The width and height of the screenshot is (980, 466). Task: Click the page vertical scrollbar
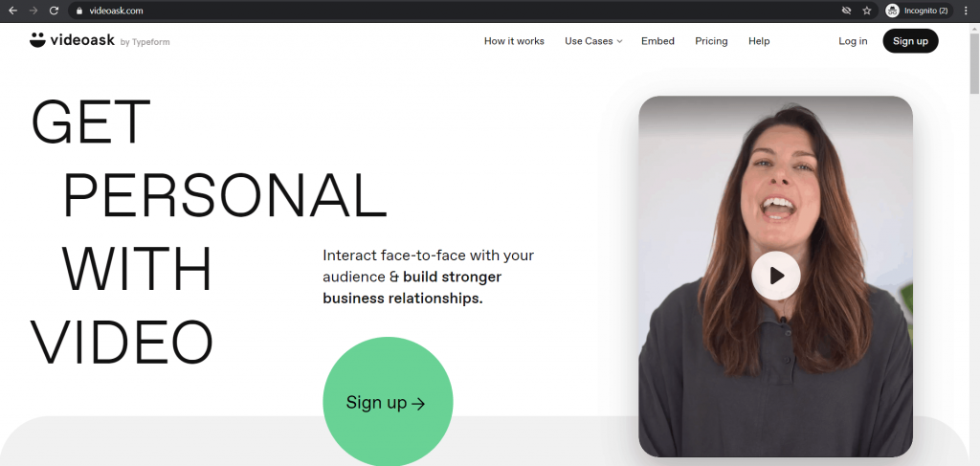coord(974,244)
